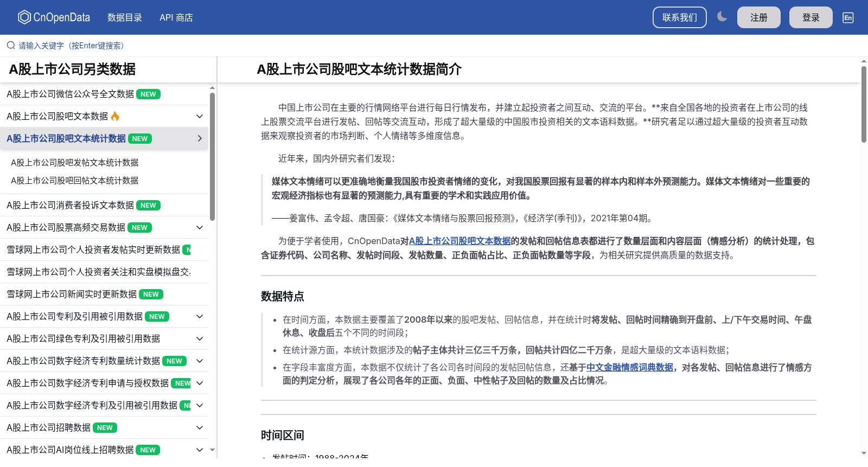Click sidebar scrollbar down arrow
This screenshot has height=467, width=868.
[x=212, y=450]
